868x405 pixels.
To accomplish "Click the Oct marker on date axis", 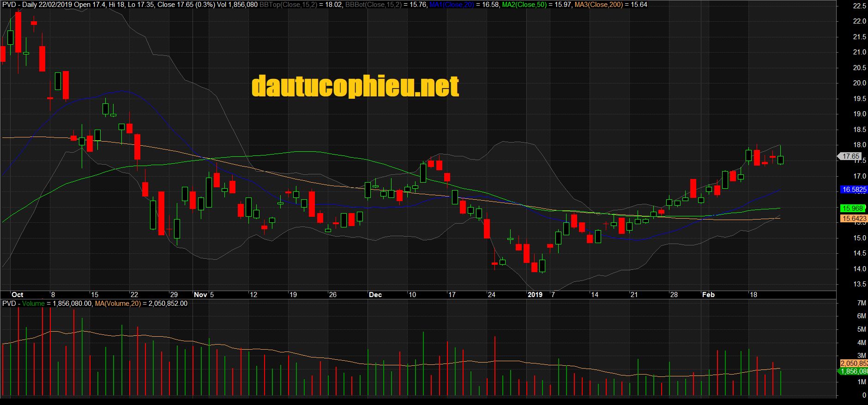I will click(x=17, y=295).
